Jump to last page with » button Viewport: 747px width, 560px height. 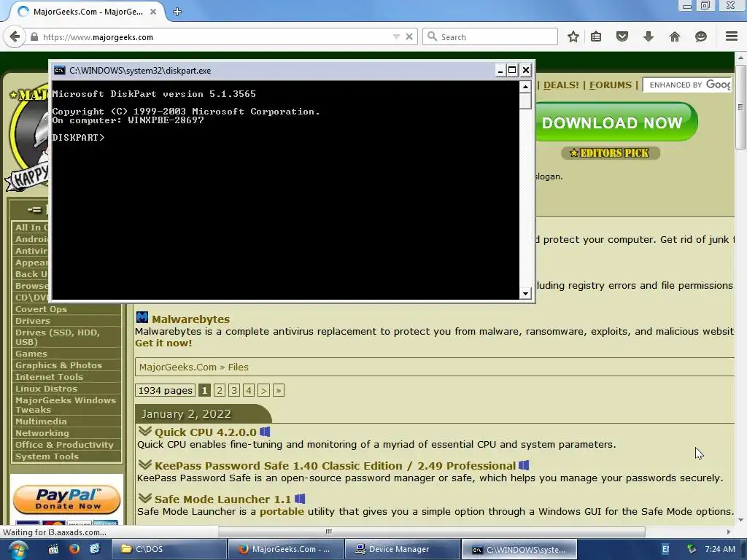279,391
